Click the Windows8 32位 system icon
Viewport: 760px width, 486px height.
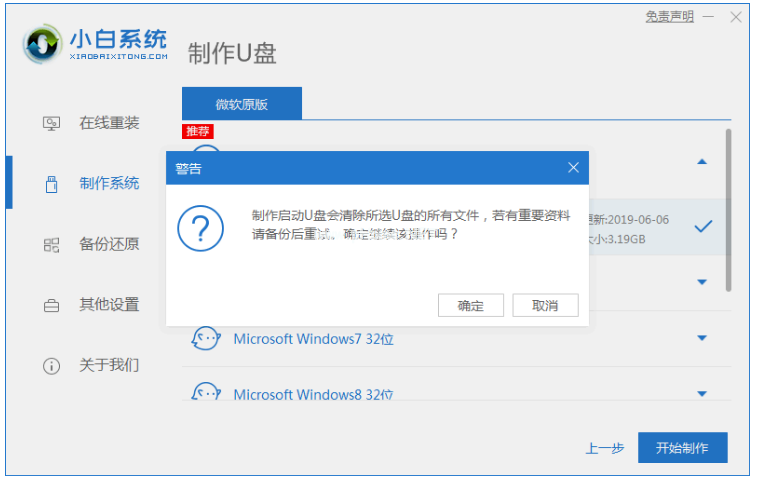(206, 392)
